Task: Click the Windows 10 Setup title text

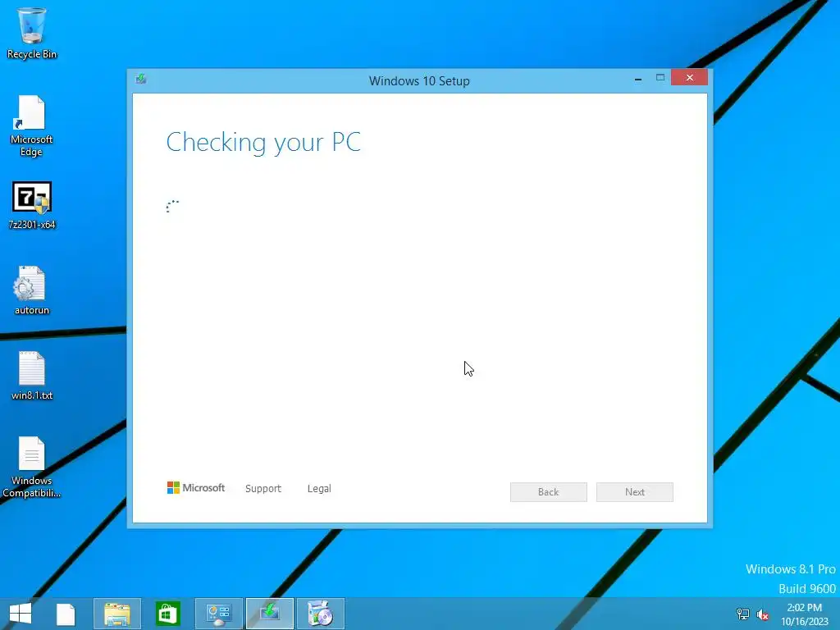Action: pos(419,81)
